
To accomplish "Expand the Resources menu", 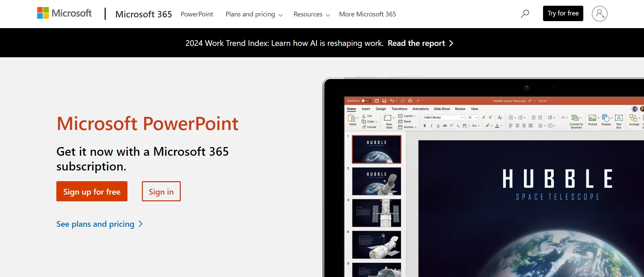I will click(x=312, y=14).
